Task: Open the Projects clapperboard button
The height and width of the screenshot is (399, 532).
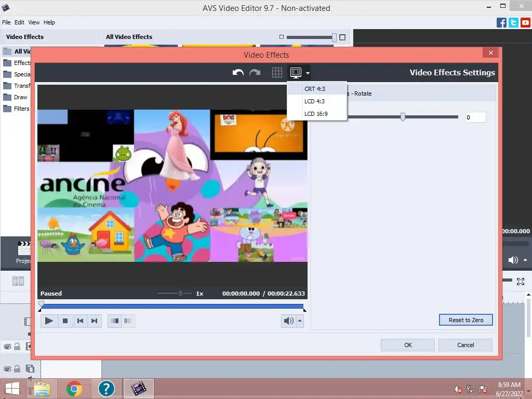Action: [24, 251]
